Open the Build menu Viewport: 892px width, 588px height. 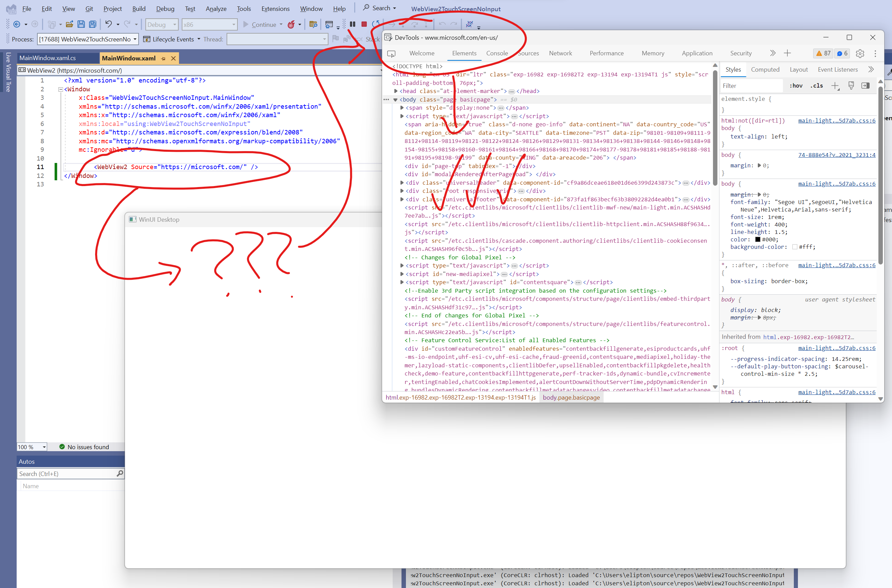coord(138,8)
